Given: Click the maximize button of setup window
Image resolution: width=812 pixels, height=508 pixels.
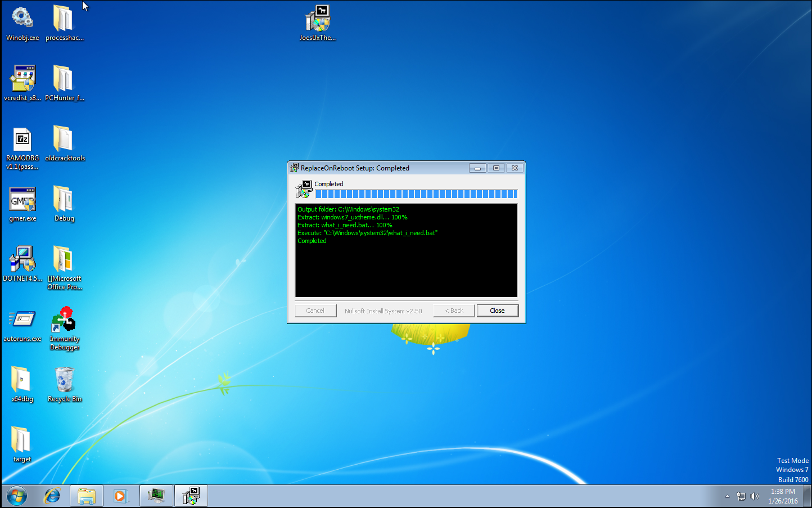Looking at the screenshot, I should tap(496, 168).
